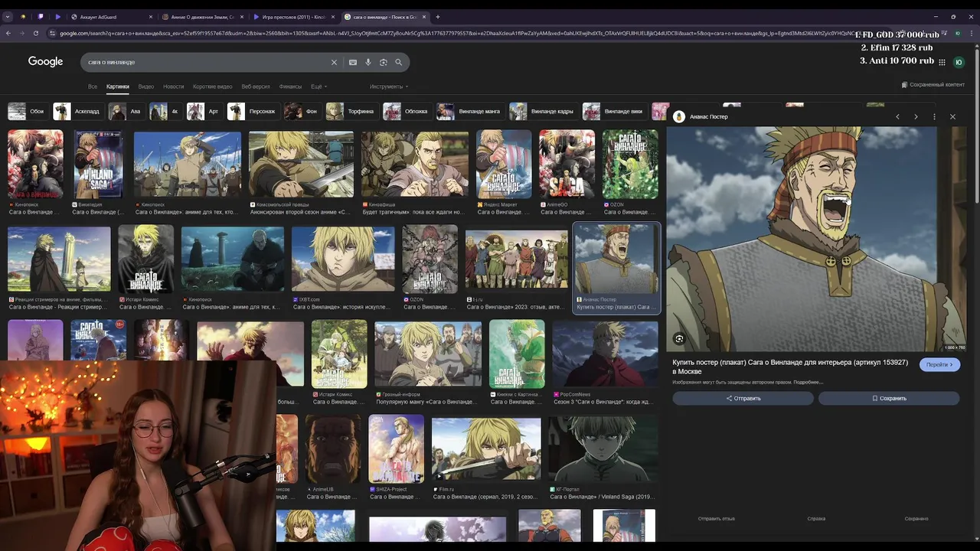Open the three-dot menu in the preview panel
The image size is (980, 551).
(934, 116)
